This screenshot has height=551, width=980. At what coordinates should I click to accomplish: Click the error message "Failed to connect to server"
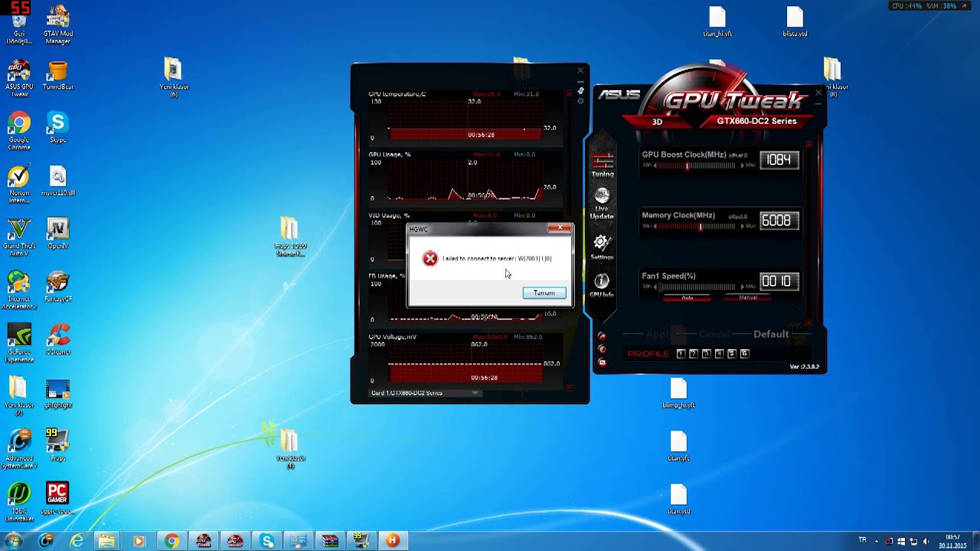click(497, 259)
